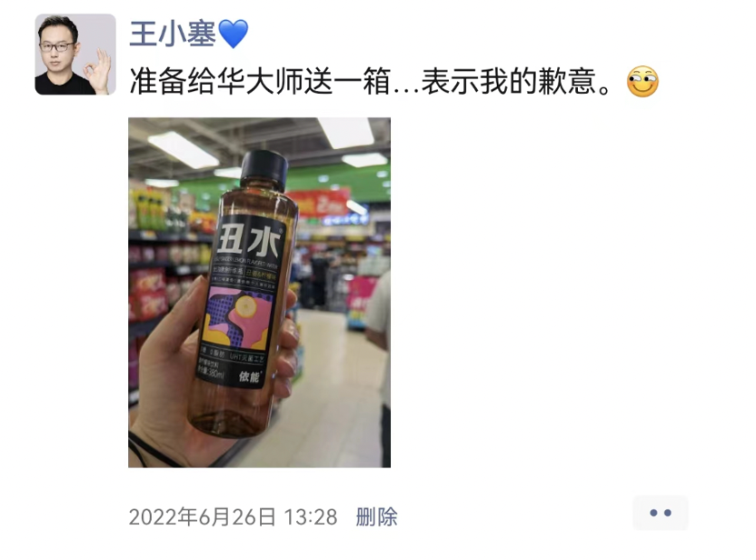Click the 依能 brand mark on the bottle

(x=250, y=376)
